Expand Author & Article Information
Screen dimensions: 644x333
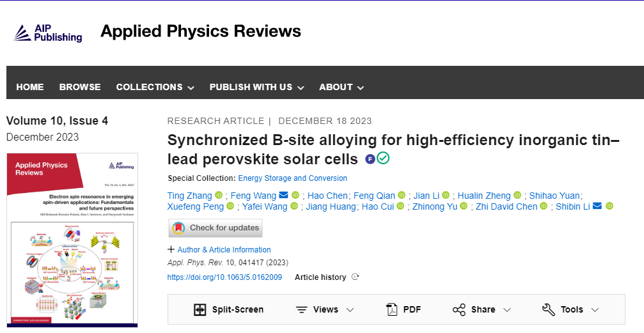[x=219, y=250]
